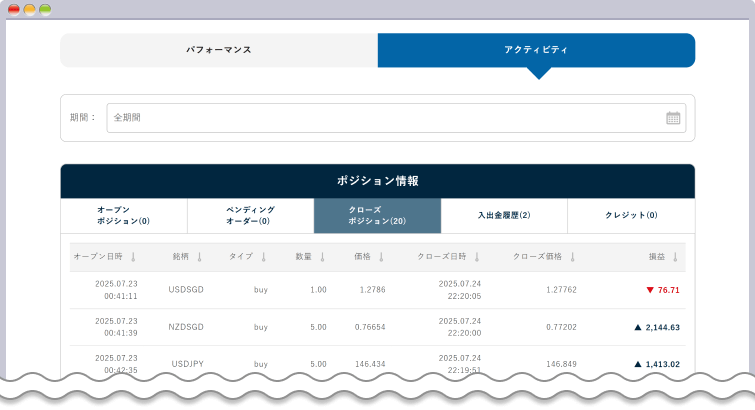
Task: Click the green maximize window button
Action: pyautogui.click(x=45, y=10)
